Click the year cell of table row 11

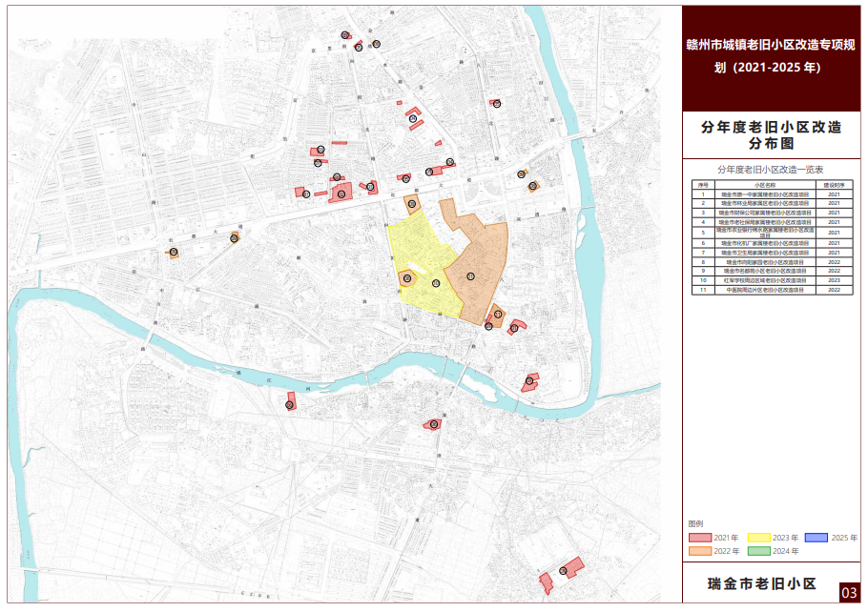coord(834,290)
